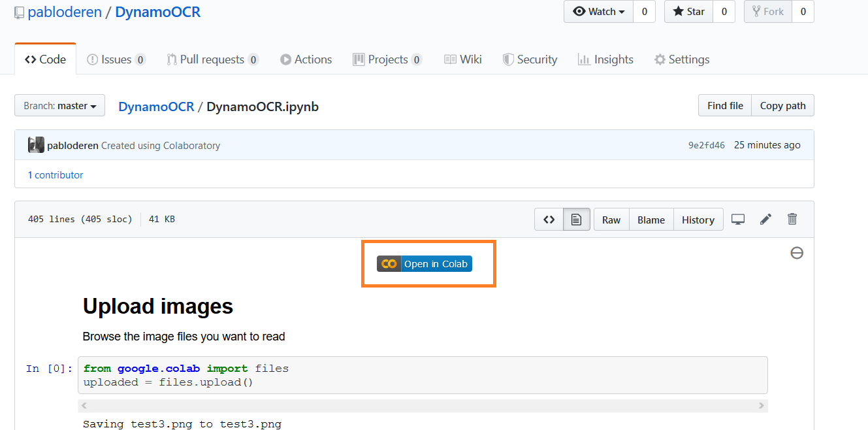
Task: Display the source blob with code icon
Action: point(549,220)
